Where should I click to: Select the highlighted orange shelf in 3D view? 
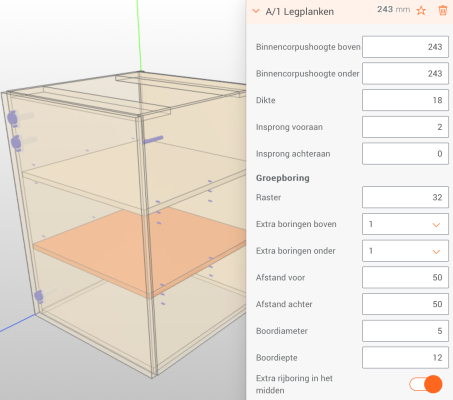pyautogui.click(x=140, y=250)
